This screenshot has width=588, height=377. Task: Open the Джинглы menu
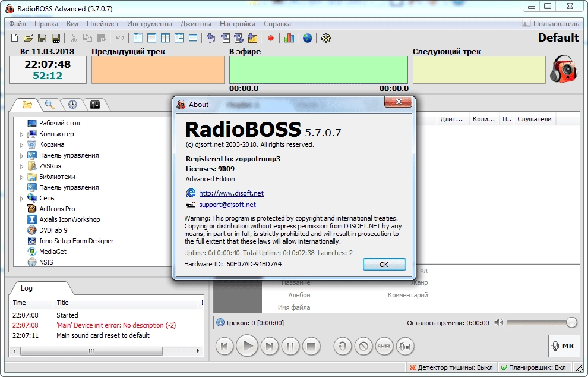click(x=196, y=24)
